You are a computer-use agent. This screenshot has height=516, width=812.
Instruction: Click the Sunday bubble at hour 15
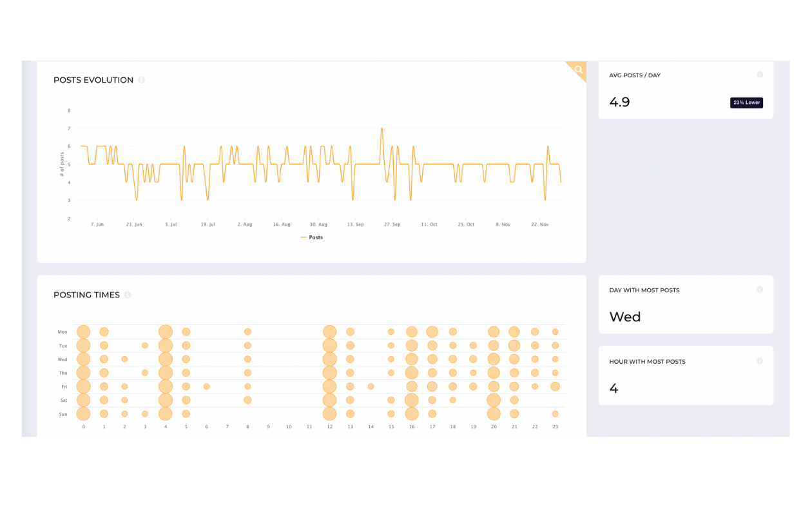tap(391, 413)
